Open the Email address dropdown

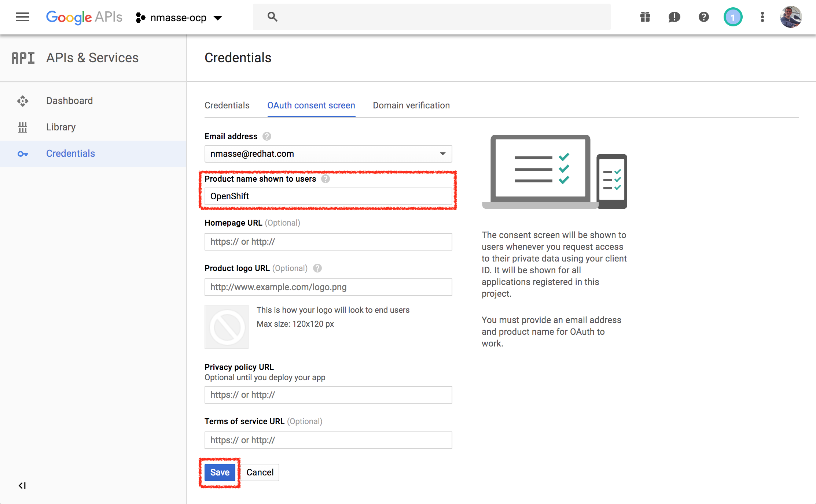pyautogui.click(x=328, y=154)
